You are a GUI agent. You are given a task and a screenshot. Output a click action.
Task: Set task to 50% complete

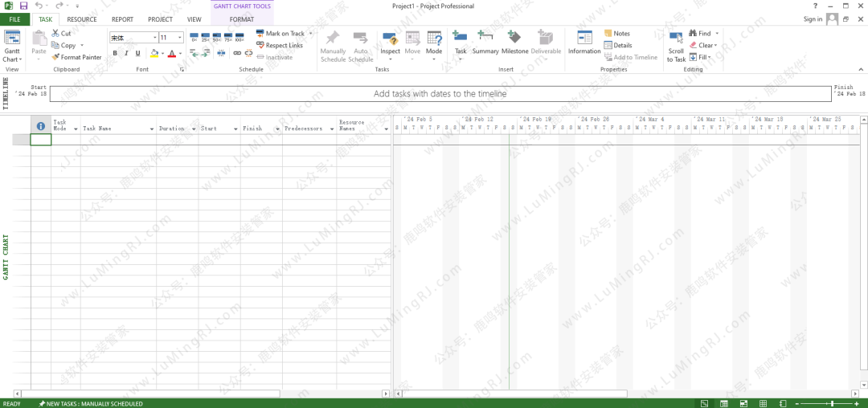click(x=217, y=38)
